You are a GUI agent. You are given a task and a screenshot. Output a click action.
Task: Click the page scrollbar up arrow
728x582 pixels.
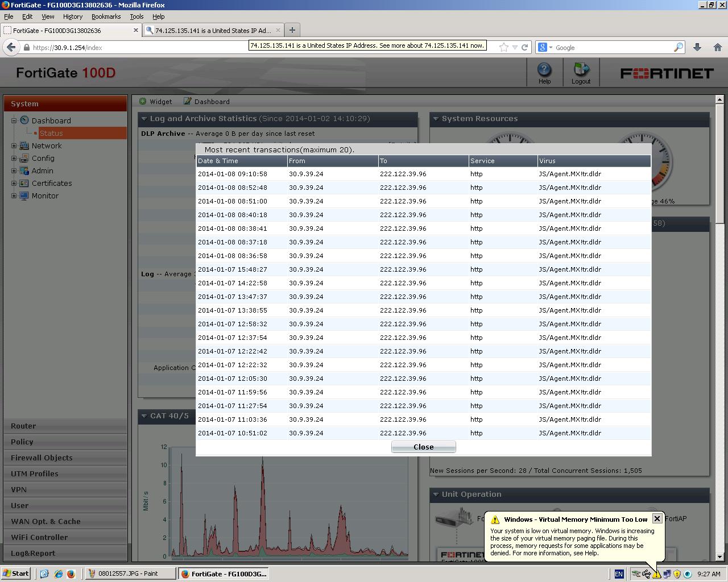pyautogui.click(x=719, y=99)
